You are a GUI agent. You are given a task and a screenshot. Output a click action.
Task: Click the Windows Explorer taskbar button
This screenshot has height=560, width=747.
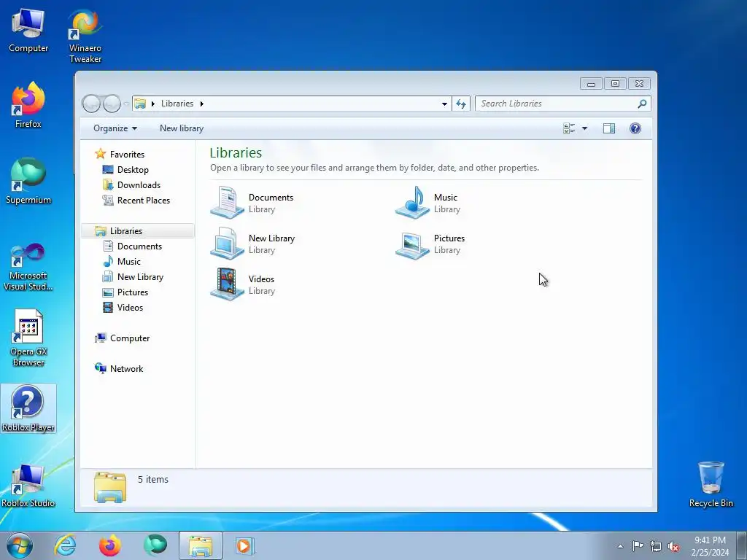[200, 545]
